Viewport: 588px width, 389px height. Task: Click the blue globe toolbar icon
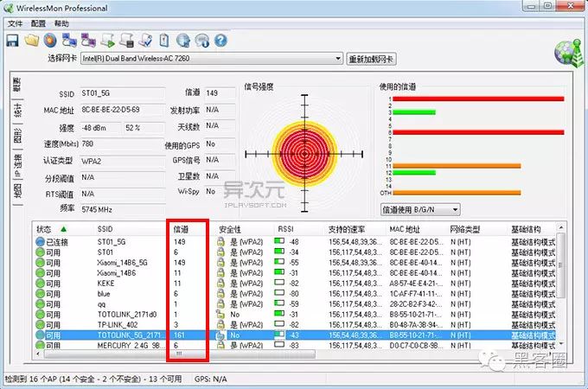tap(183, 41)
